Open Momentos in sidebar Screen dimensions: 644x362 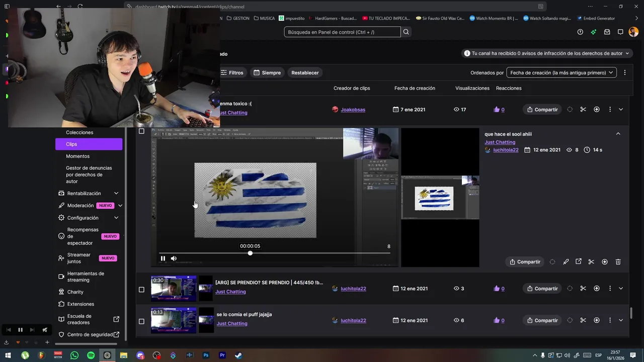[x=77, y=156]
